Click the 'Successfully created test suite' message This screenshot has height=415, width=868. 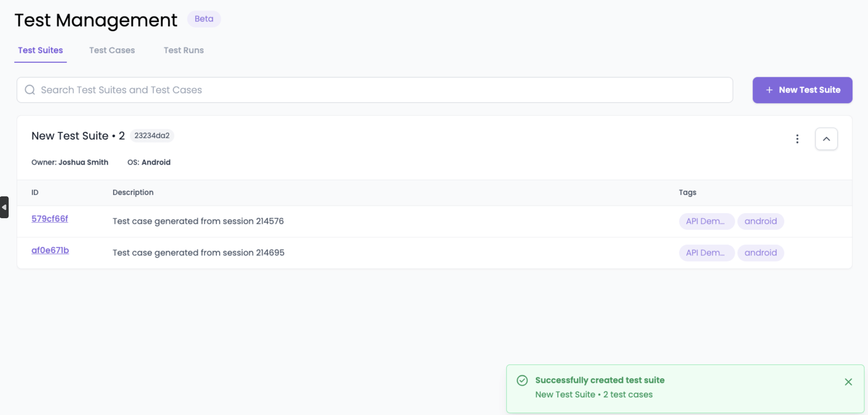tap(600, 380)
